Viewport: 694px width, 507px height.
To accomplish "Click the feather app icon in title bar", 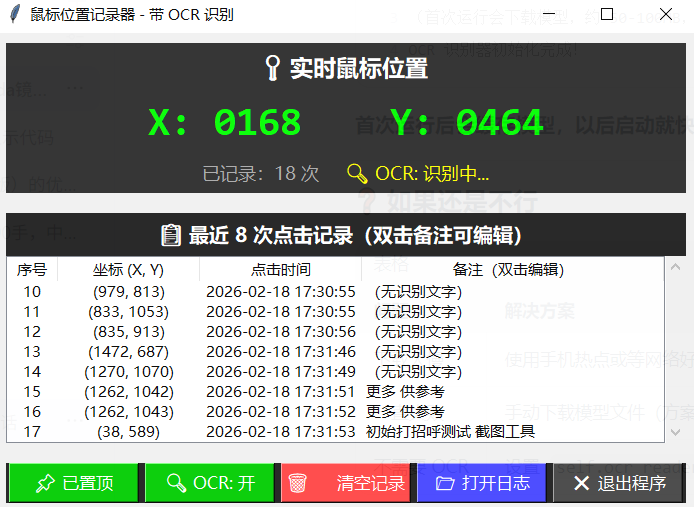I will [15, 14].
